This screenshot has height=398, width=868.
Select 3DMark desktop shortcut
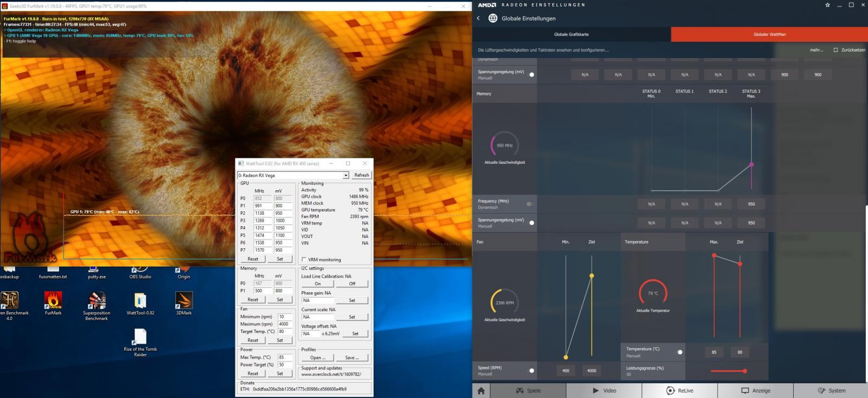click(x=184, y=303)
